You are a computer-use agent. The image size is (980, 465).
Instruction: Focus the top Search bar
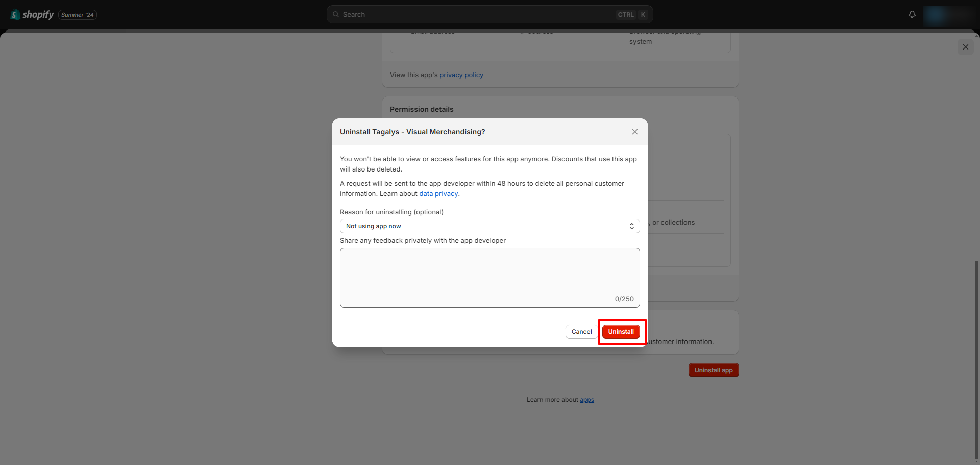[490, 14]
